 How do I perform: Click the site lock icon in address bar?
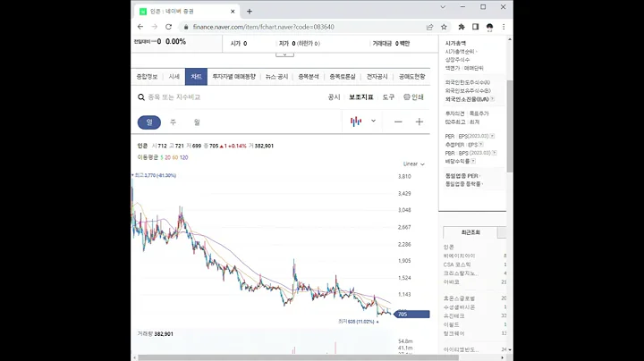point(186,27)
